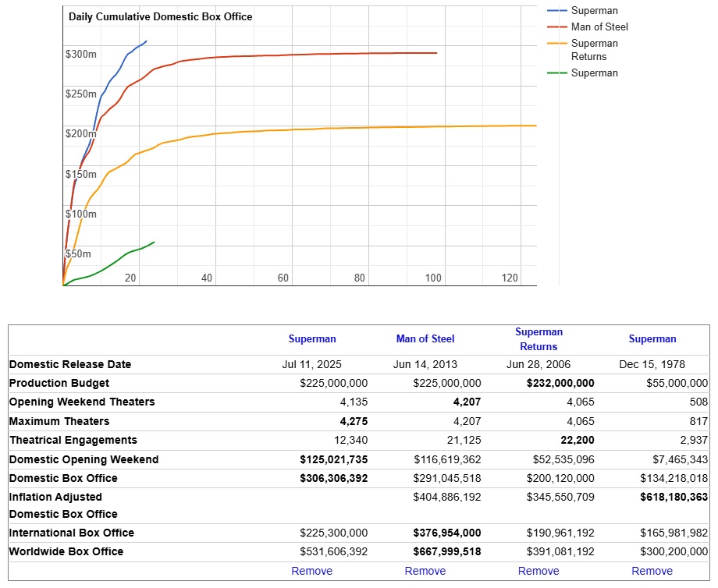Click the 2,937 engagements cell
This screenshot has width=718, height=588.
tap(694, 440)
